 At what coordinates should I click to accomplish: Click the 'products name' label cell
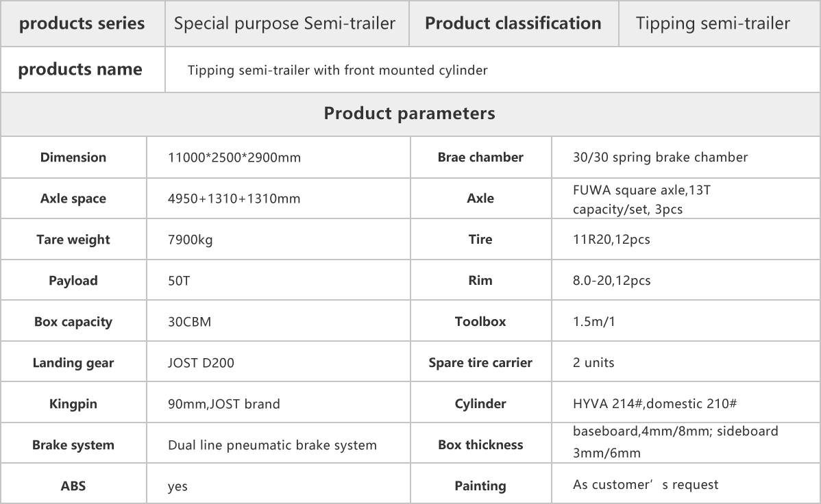point(82,70)
